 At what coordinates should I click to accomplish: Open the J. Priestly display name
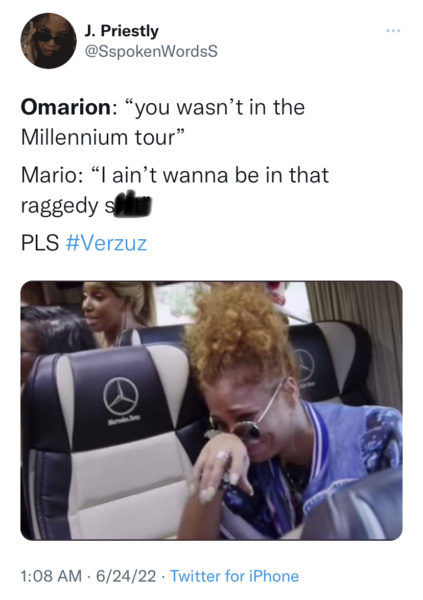click(121, 31)
